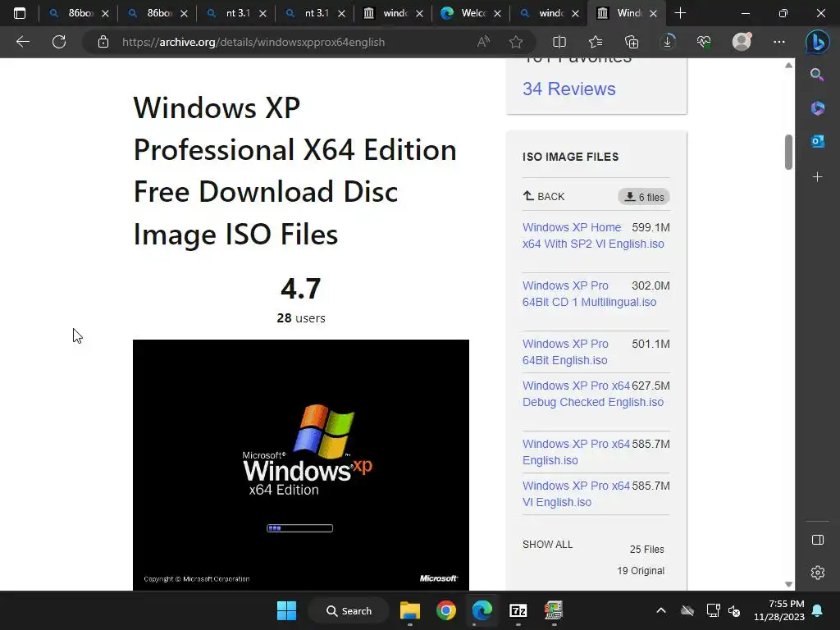
Task: Open a new browser tab
Action: click(680, 13)
